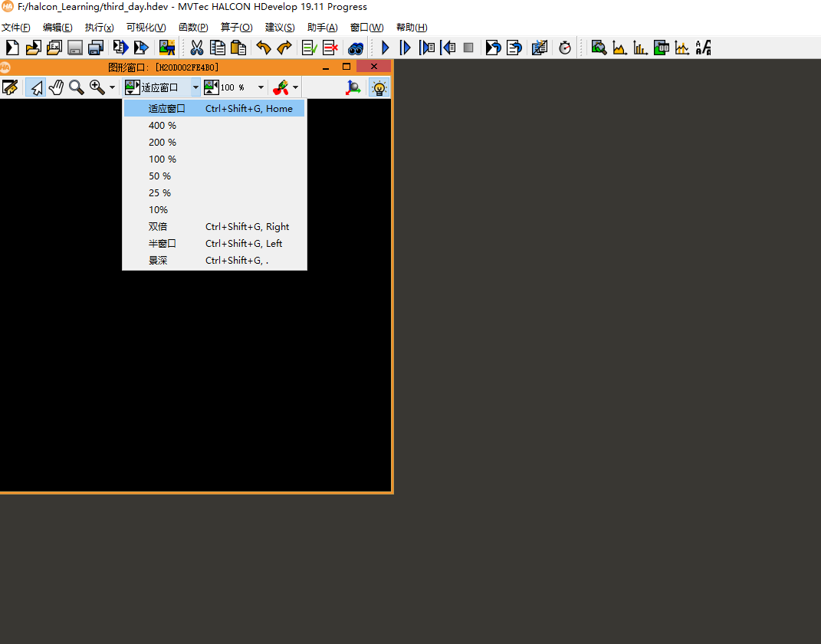Image resolution: width=821 pixels, height=644 pixels.
Task: Click the export program icon
Action: click(x=120, y=48)
